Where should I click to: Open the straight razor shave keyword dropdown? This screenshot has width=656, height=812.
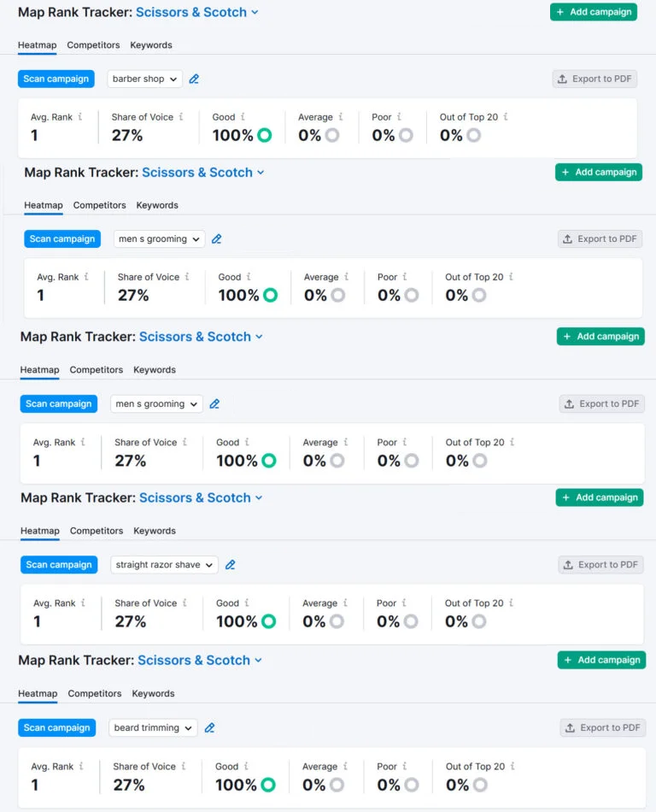[x=164, y=565]
